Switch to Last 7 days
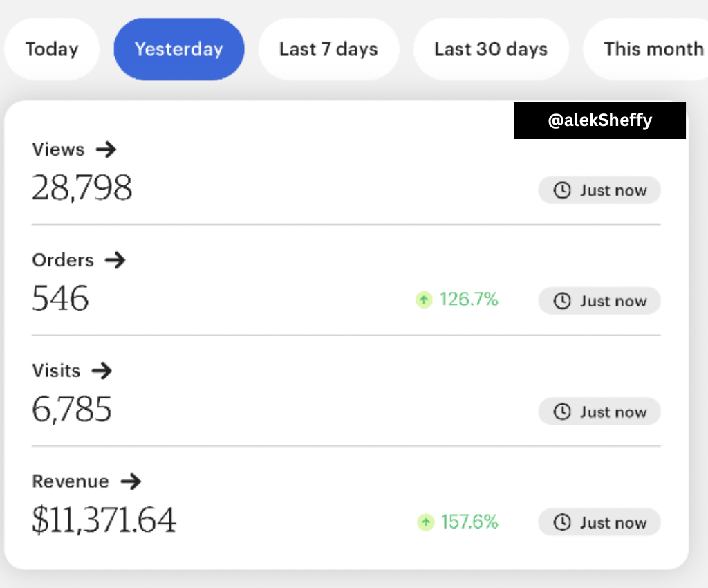This screenshot has width=708, height=588. pos(328,50)
